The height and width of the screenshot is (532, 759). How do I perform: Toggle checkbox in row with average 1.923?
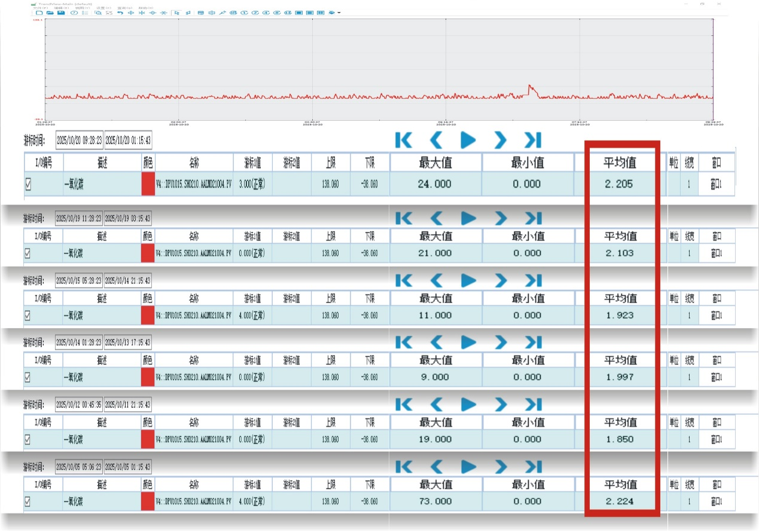(x=28, y=316)
